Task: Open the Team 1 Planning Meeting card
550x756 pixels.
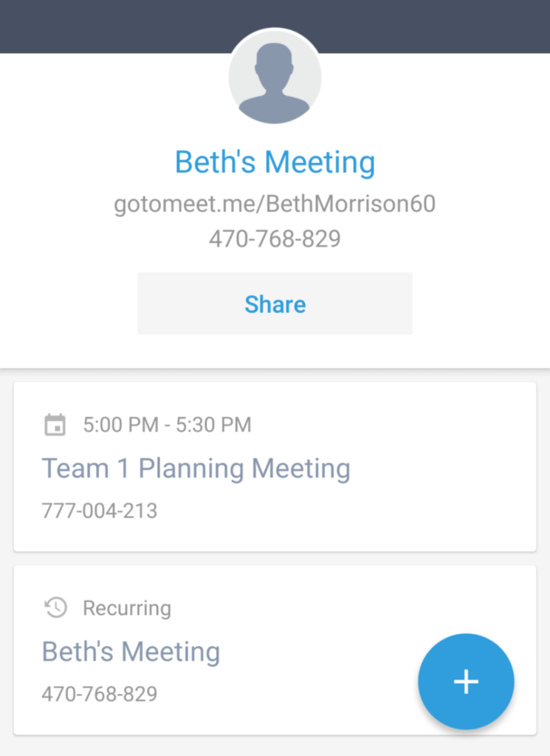Action: tap(275, 467)
